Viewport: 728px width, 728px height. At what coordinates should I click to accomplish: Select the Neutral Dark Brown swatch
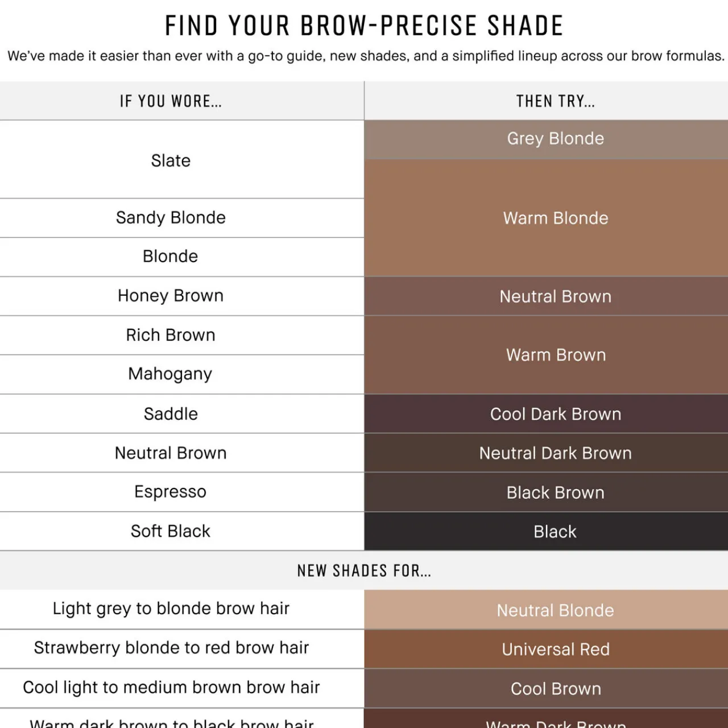[555, 453]
